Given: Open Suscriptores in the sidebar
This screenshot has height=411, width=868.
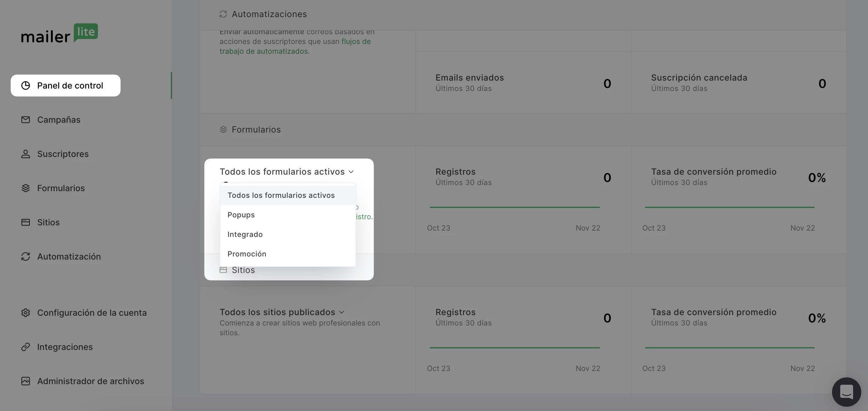Looking at the screenshot, I should tap(63, 154).
